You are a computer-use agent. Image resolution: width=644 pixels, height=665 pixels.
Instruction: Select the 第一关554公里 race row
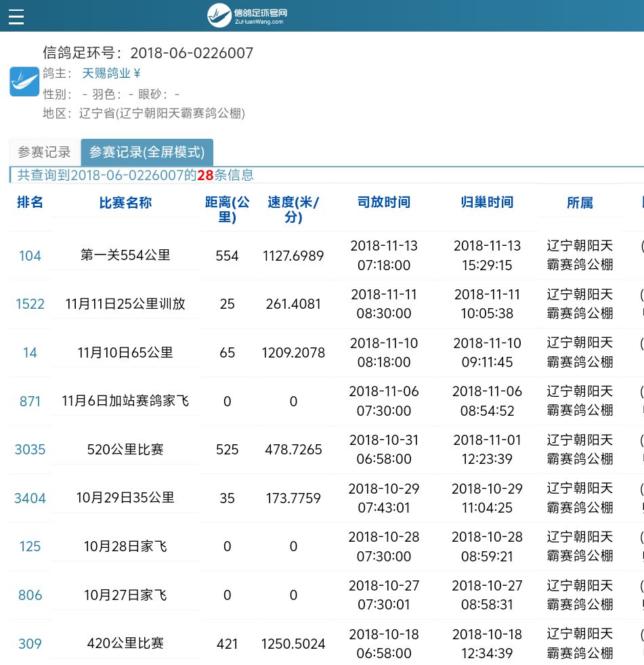click(x=125, y=256)
